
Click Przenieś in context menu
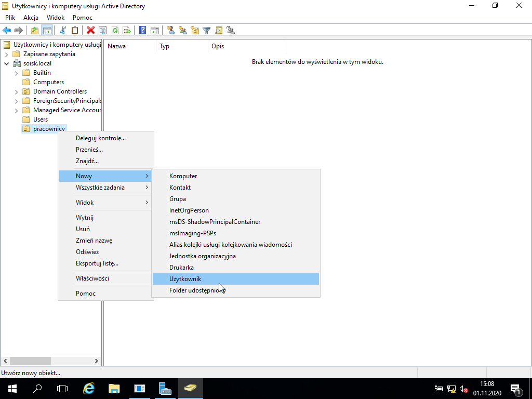coord(106,150)
